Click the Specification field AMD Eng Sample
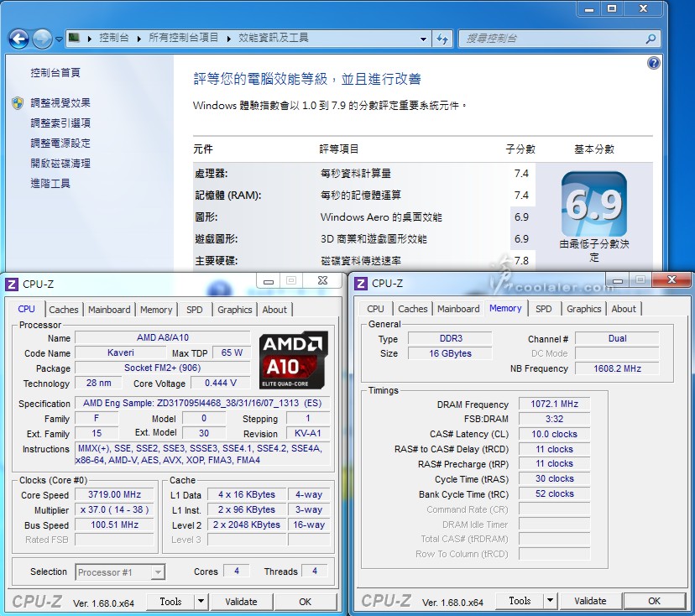Viewport: 695px width, 616px height. point(202,403)
